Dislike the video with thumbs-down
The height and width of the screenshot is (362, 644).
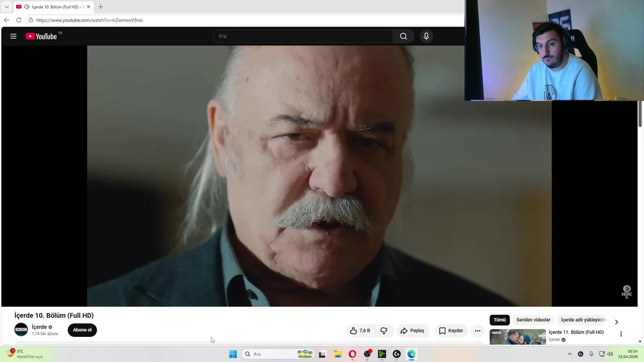[x=384, y=330]
